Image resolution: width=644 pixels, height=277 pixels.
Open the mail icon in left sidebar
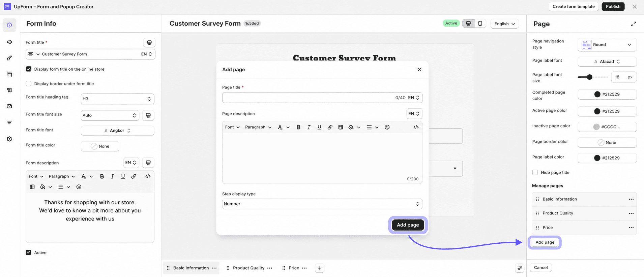pos(9,106)
